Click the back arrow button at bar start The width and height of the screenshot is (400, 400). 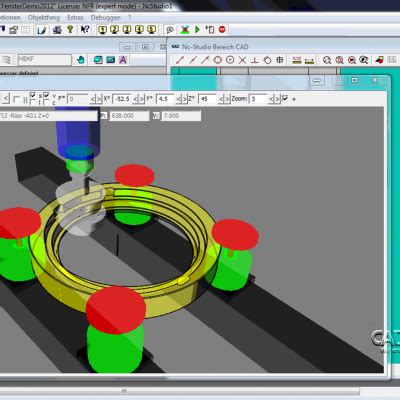pos(6,99)
